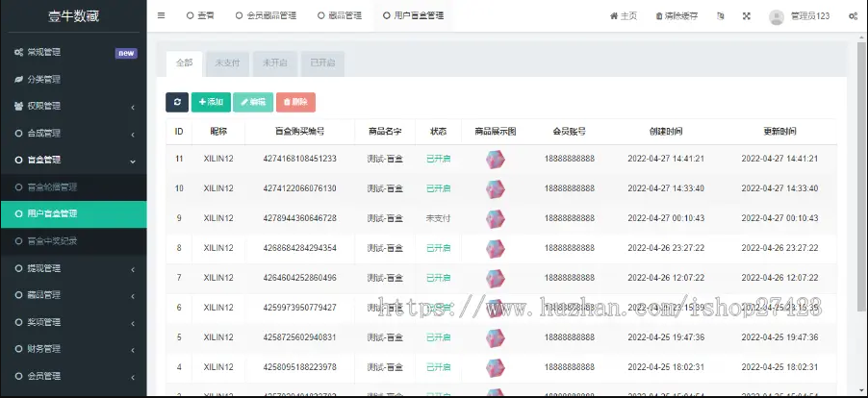Image resolution: width=868 pixels, height=398 pixels.
Task: Click the circle icon beside 合成管理
Action: [19, 134]
